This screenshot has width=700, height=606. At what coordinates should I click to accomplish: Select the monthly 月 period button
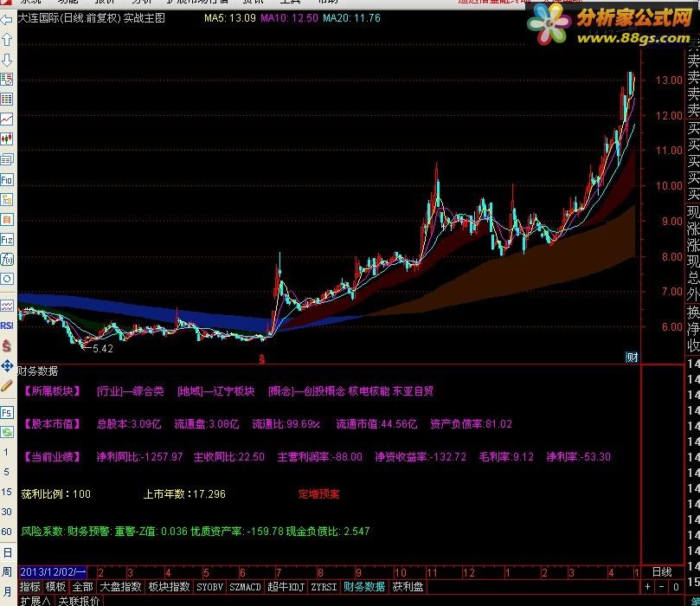coord(7,591)
